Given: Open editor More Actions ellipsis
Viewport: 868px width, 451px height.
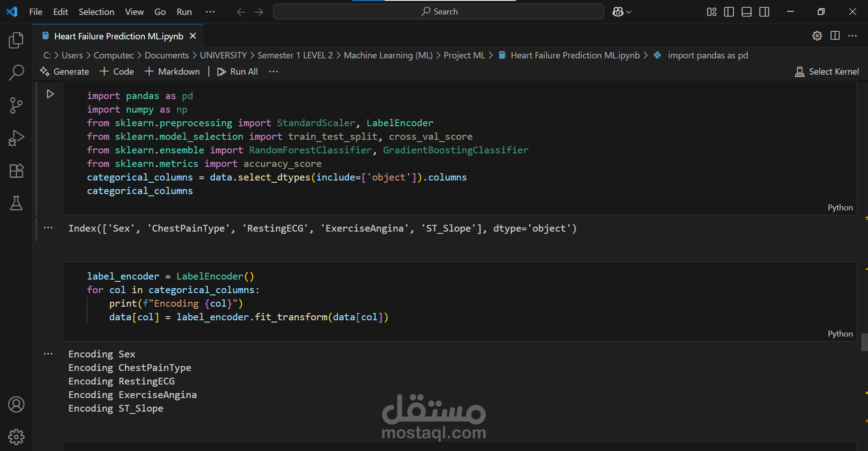Looking at the screenshot, I should click(x=853, y=36).
